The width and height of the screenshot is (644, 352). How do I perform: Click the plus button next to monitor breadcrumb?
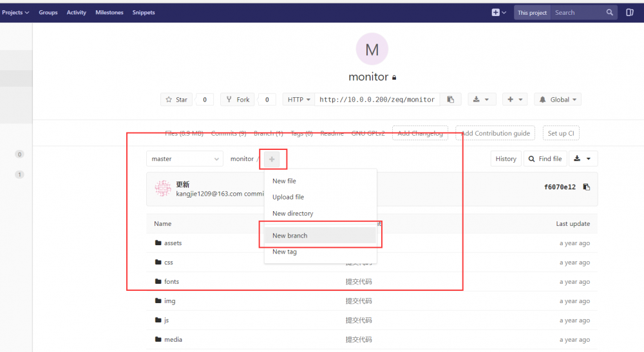[x=272, y=159]
